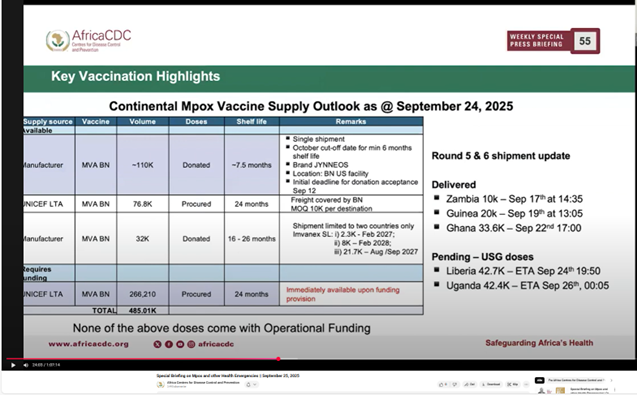Viewport: 637px width, 395px height.
Task: Click the Africa CDC logo on the slide
Action: coord(89,41)
